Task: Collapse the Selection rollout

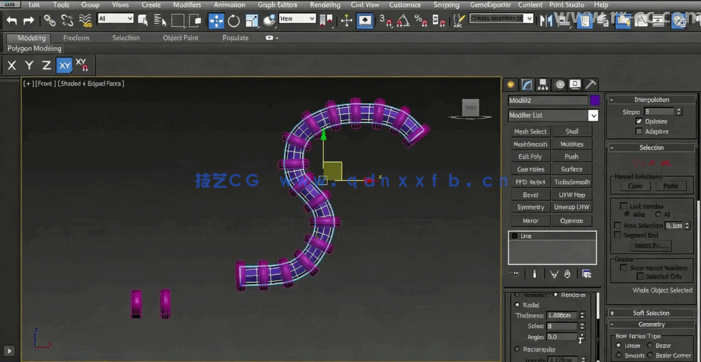Action: point(651,147)
